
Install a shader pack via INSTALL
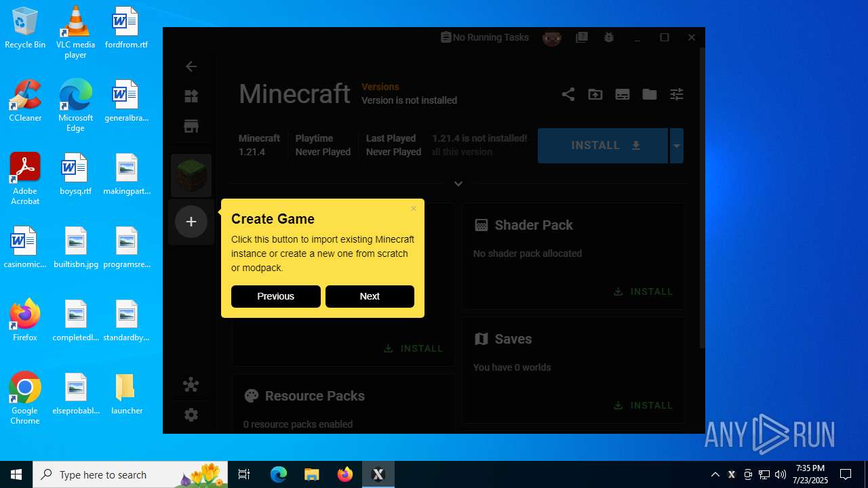click(x=644, y=291)
